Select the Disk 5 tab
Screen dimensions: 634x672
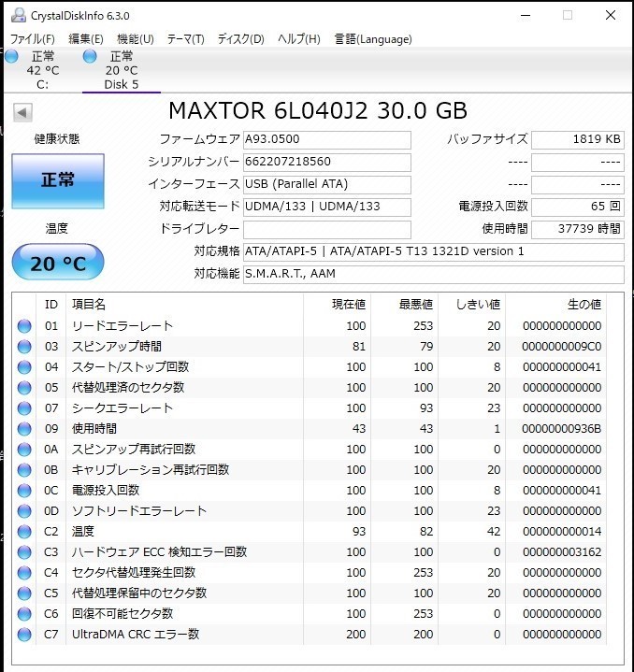click(122, 70)
